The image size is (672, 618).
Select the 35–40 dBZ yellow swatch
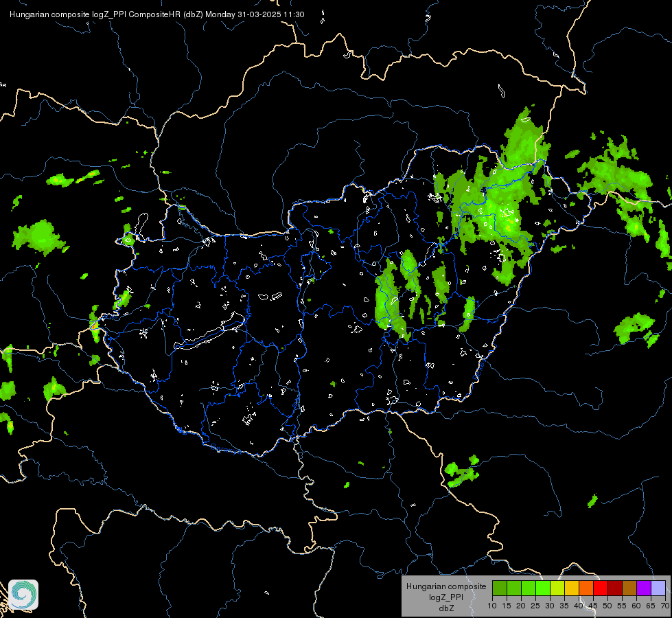pyautogui.click(x=572, y=588)
